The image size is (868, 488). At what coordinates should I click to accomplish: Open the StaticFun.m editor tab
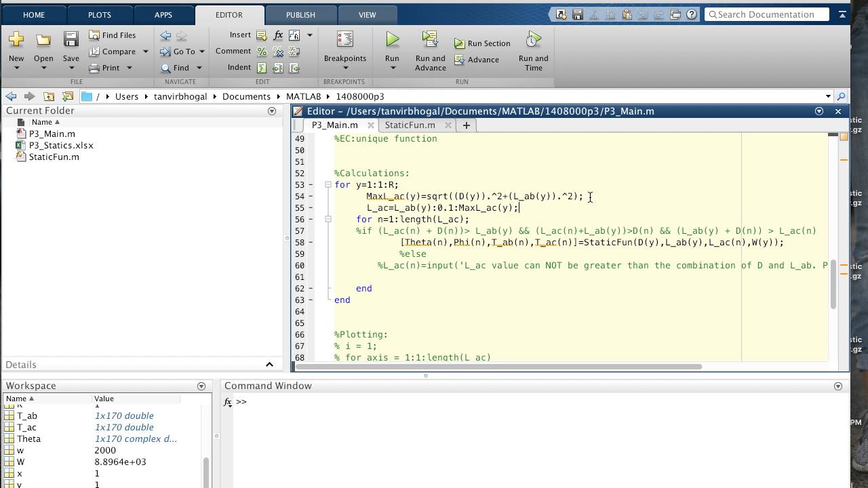[x=410, y=125]
